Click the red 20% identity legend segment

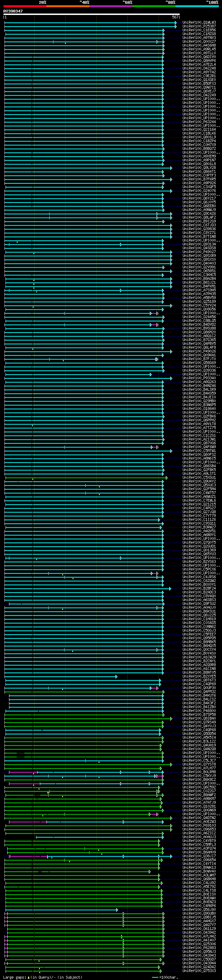[x=25, y=6]
